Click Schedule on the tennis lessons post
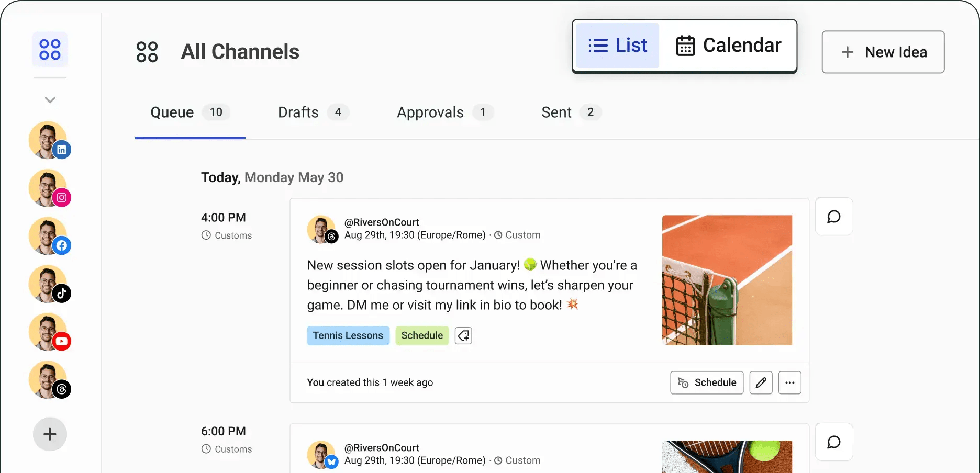Screen dimensions: 980x473 click(707, 382)
